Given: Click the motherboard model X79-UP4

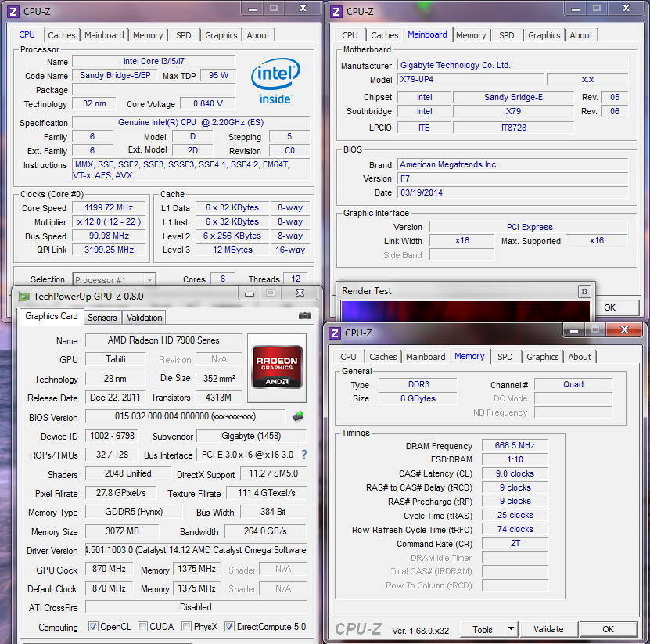Looking at the screenshot, I should 471,79.
